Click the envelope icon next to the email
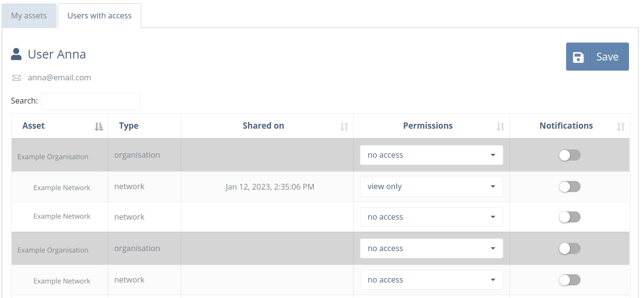This screenshot has height=298, width=644. pyautogui.click(x=16, y=77)
